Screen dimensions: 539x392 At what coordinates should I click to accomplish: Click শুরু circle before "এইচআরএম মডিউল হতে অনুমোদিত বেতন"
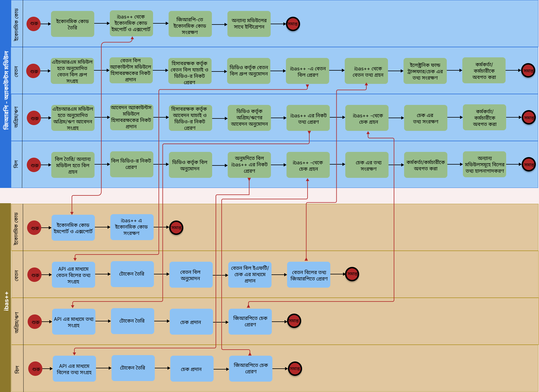(33, 71)
